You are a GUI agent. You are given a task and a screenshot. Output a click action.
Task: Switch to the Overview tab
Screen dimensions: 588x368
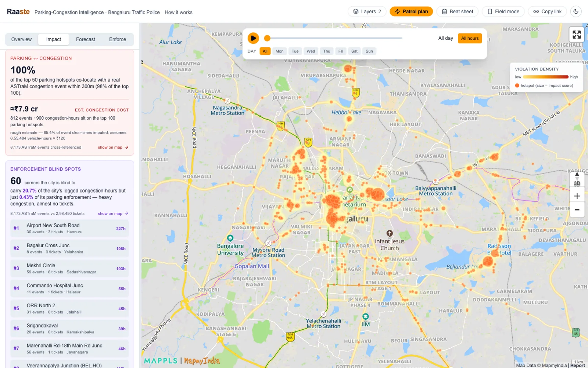point(21,39)
